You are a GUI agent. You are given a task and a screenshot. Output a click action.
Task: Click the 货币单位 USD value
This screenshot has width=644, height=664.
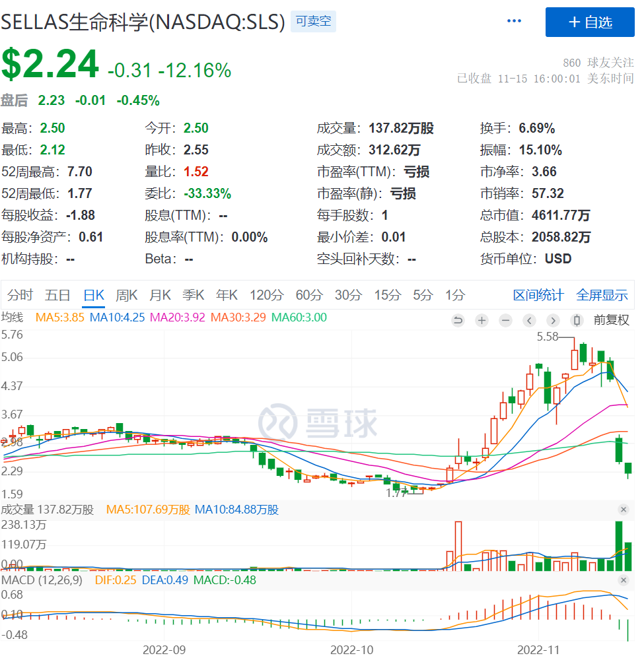(x=558, y=259)
